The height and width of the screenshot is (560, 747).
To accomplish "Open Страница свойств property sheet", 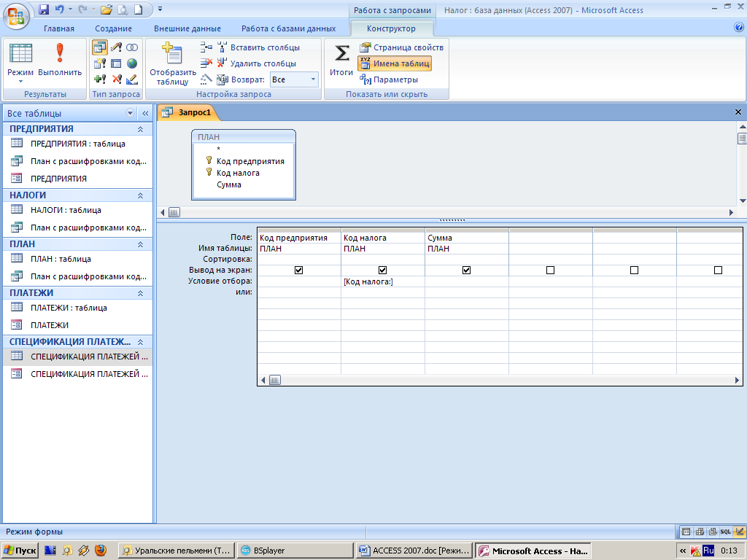I will point(402,47).
